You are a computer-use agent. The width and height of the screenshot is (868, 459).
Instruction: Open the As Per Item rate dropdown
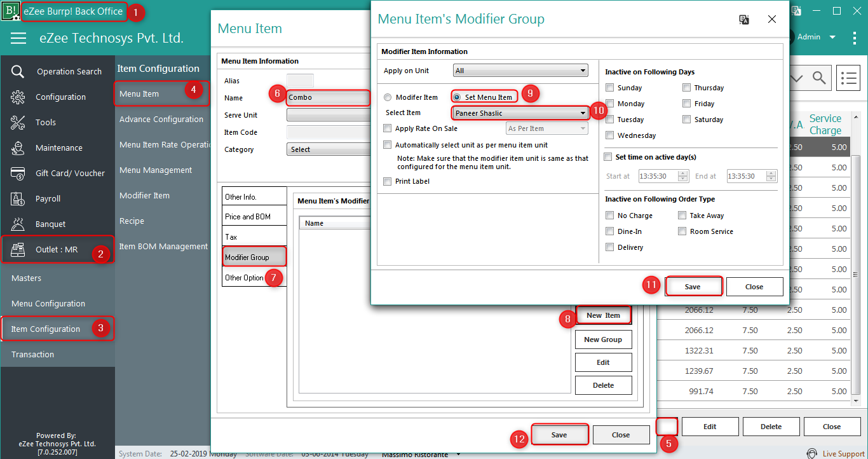coord(547,128)
